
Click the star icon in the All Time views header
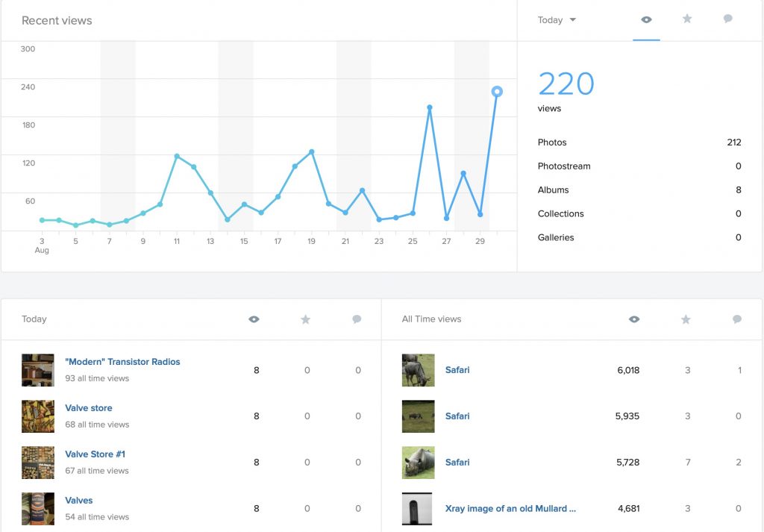(x=686, y=319)
